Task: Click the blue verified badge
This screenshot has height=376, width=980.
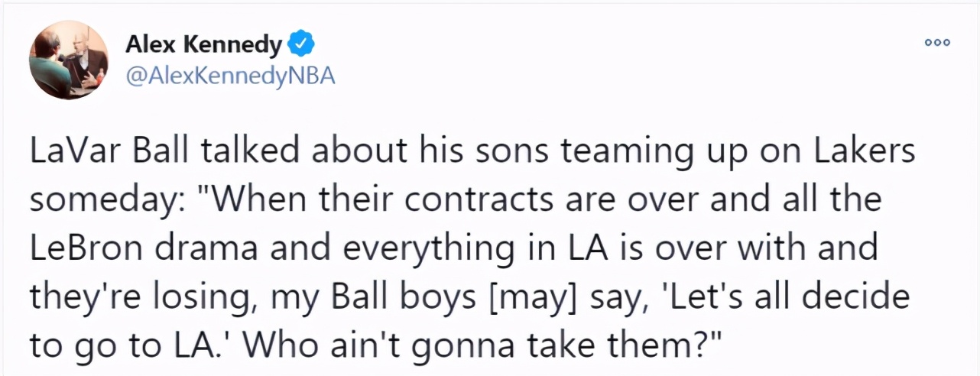Action: point(301,47)
